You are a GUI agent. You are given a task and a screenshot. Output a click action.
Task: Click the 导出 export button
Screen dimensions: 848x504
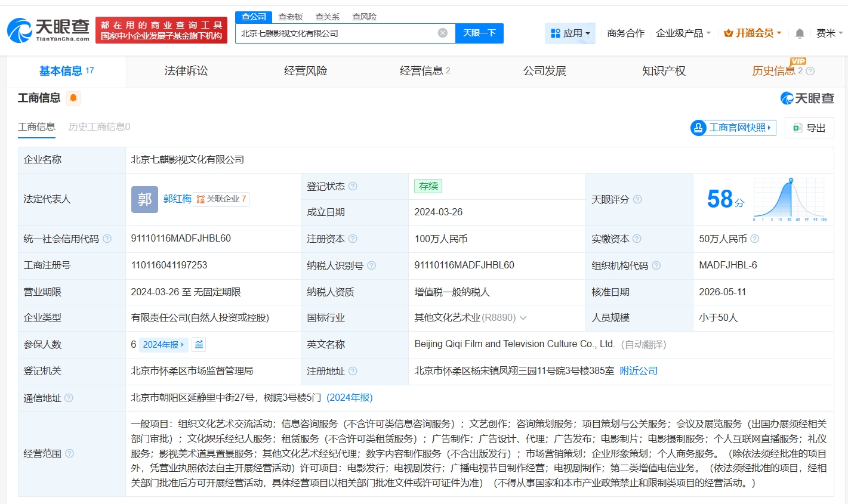[809, 128]
